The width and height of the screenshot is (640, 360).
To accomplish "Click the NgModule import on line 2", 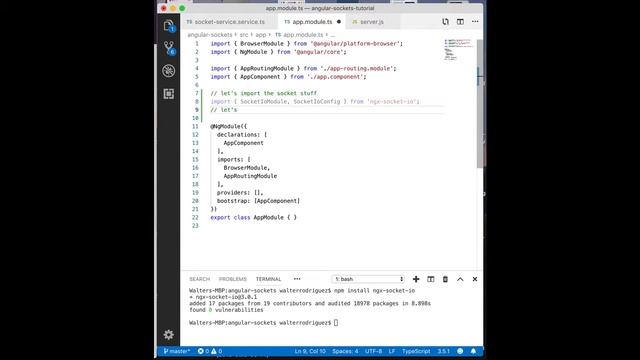I will [x=278, y=52].
